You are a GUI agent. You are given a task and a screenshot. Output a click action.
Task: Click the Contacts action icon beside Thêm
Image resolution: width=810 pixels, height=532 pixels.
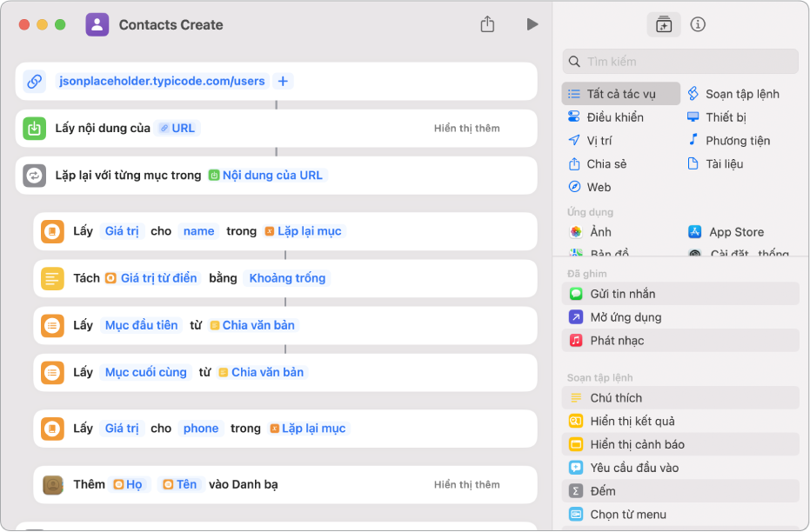[52, 485]
